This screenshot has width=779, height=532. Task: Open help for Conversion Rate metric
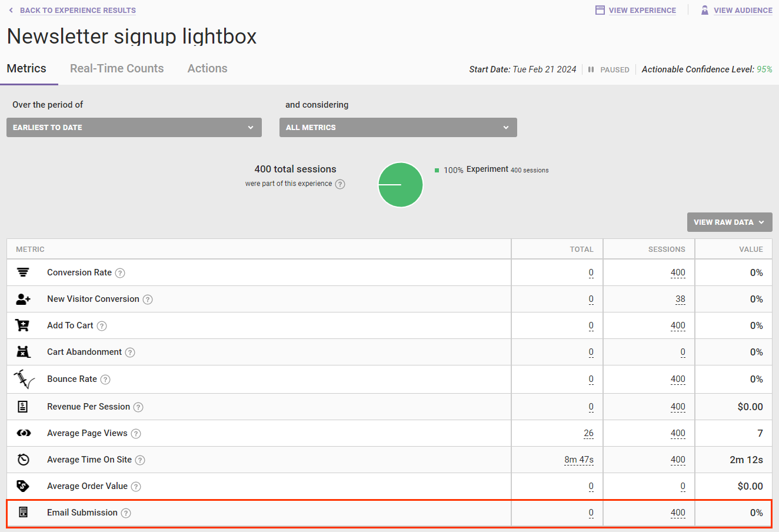[x=120, y=273]
